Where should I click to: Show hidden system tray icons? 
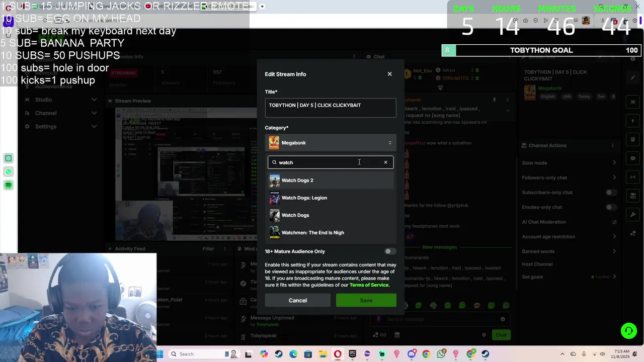pos(562,354)
